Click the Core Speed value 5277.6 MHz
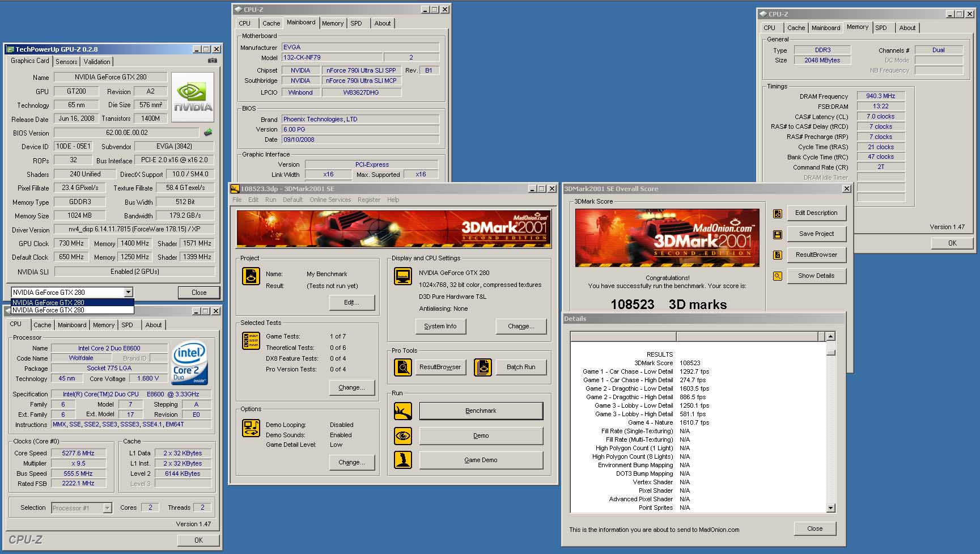This screenshot has height=554, width=980. click(x=78, y=453)
